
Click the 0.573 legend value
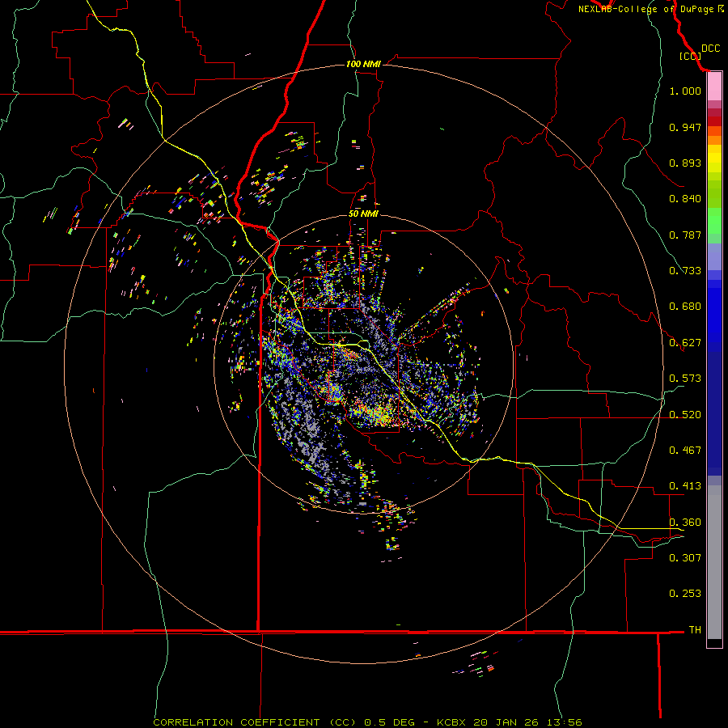point(685,379)
